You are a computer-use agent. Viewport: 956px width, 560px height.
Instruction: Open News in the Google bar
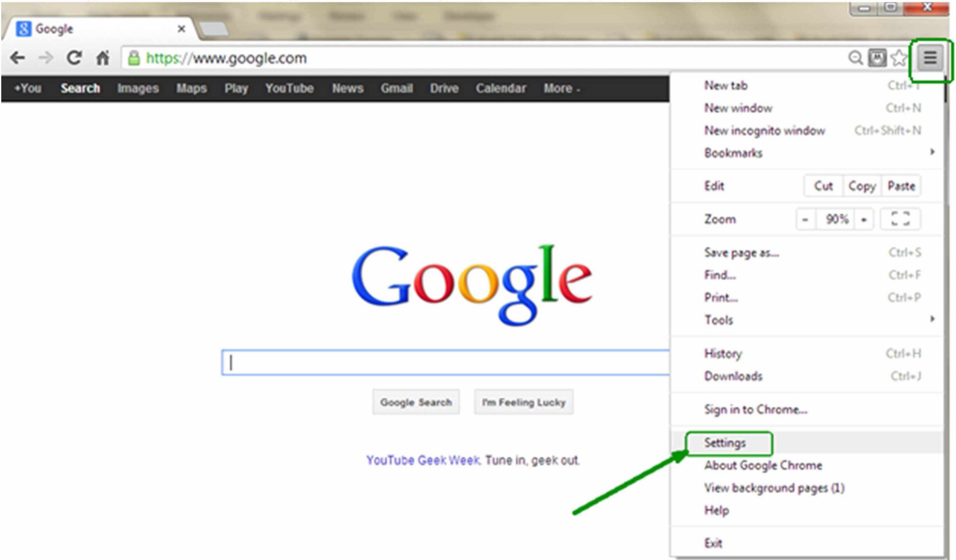point(348,89)
